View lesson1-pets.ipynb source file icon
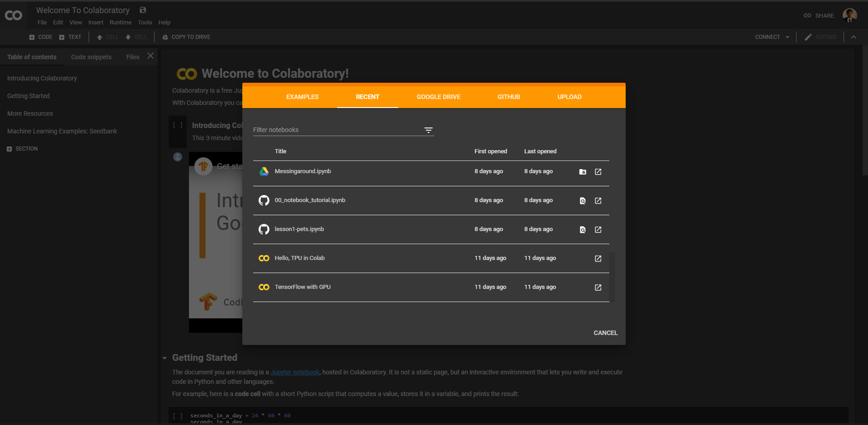 pos(583,230)
